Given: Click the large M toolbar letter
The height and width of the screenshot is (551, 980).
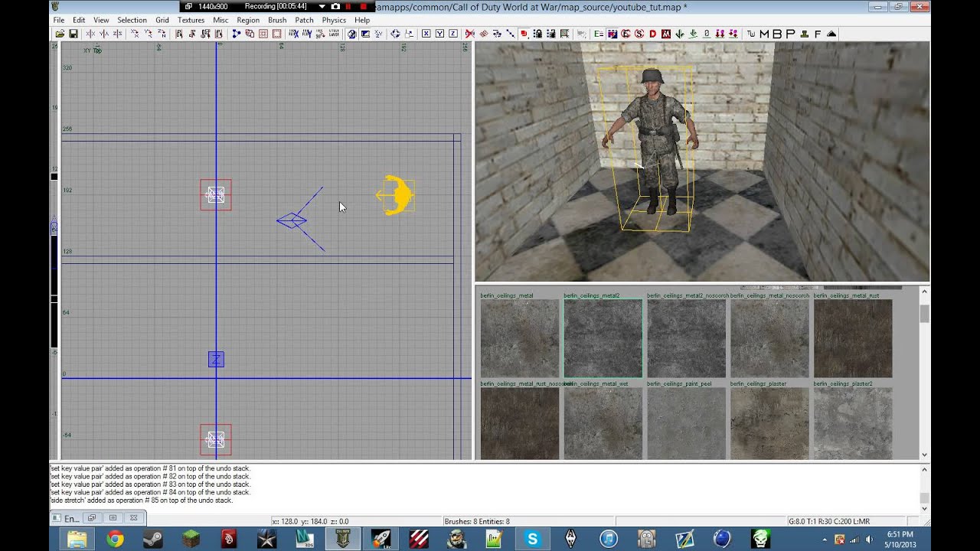Looking at the screenshot, I should point(764,34).
